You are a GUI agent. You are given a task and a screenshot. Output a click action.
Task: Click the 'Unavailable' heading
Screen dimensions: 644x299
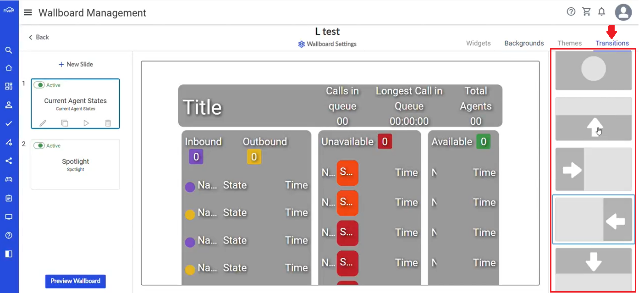(x=347, y=142)
